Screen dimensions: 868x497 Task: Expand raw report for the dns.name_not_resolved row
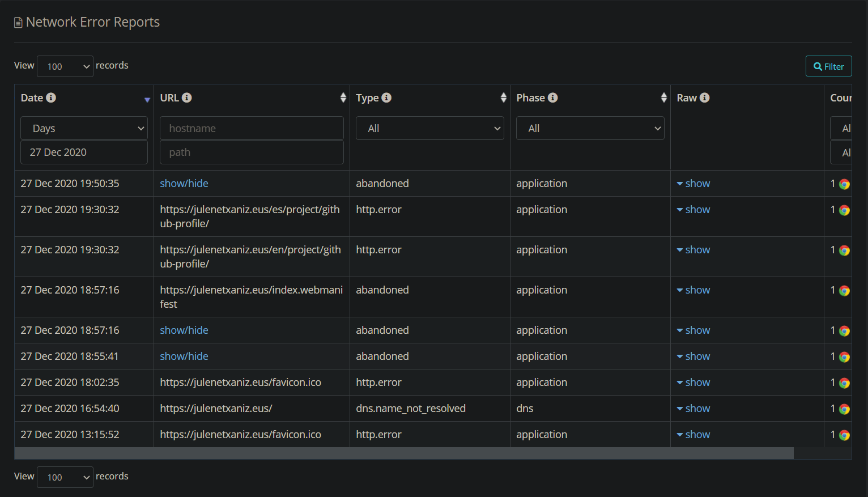pyautogui.click(x=693, y=408)
